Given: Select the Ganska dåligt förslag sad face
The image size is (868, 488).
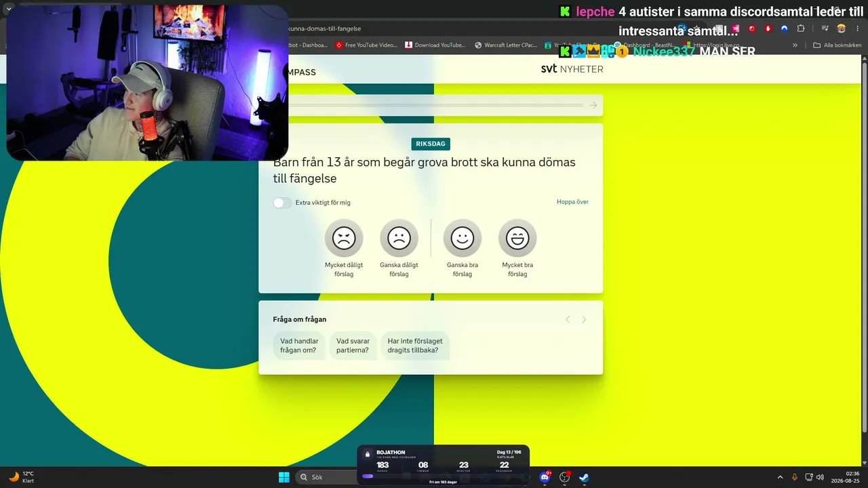Looking at the screenshot, I should coord(399,238).
